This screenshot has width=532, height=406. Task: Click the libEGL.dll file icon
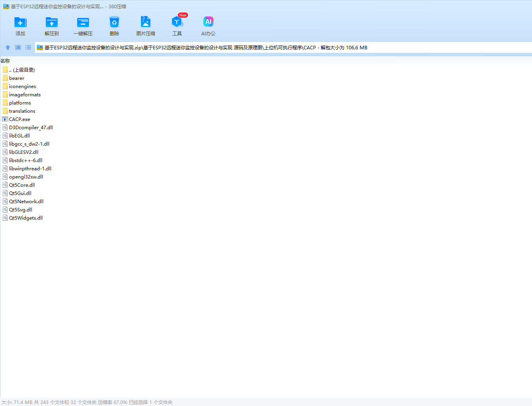pyautogui.click(x=5, y=136)
